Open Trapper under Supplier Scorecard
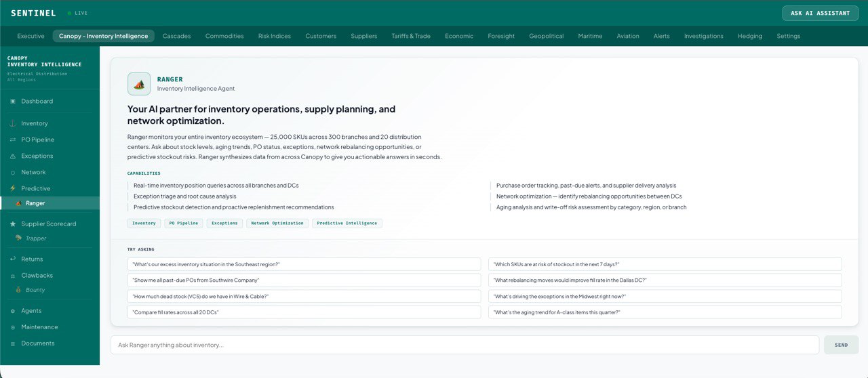 [x=36, y=238]
